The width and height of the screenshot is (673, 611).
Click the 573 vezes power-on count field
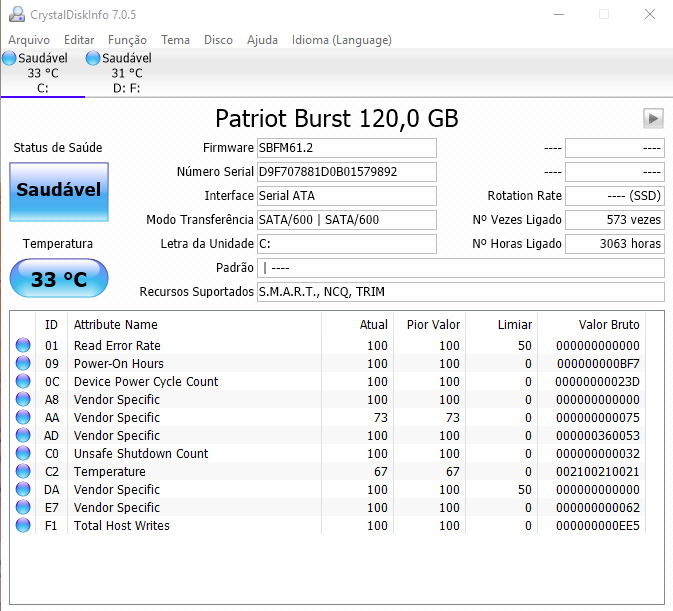(615, 220)
